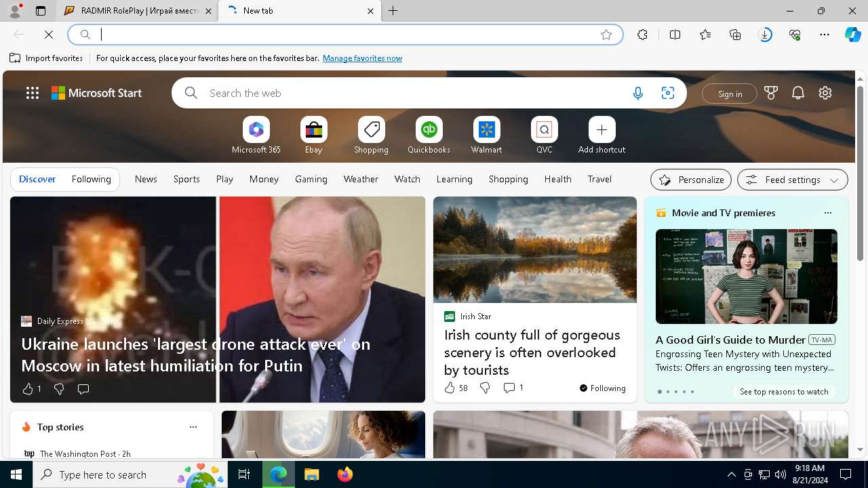The width and height of the screenshot is (868, 488).
Task: Close the RADMIR RolePlay tab
Action: [208, 11]
